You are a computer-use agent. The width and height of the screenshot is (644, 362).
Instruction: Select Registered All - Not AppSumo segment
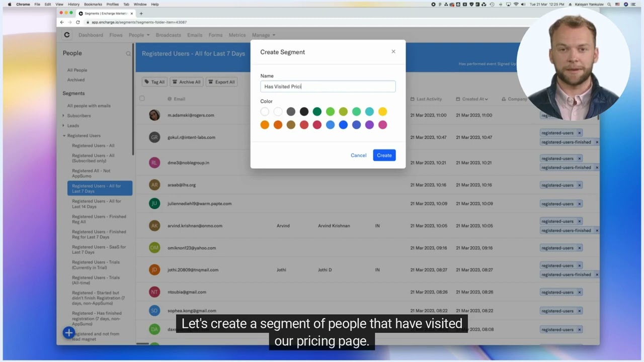coord(91,173)
